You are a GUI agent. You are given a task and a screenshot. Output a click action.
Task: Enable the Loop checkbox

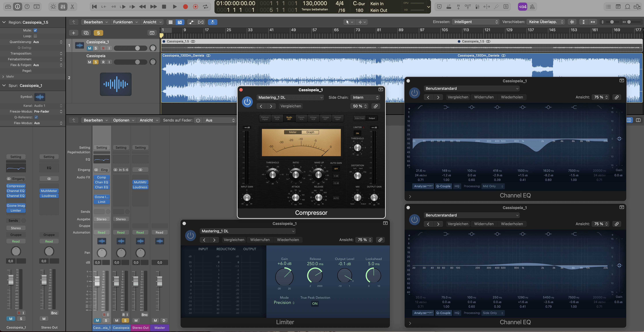click(35, 36)
